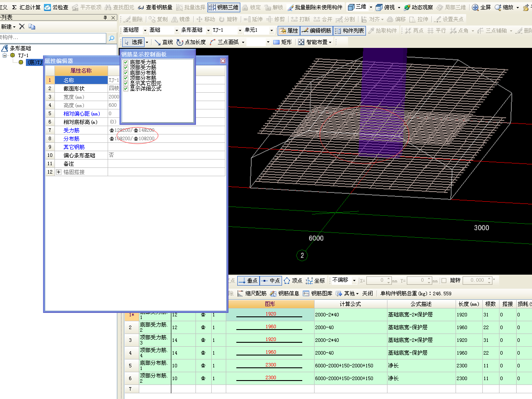Choose the 矩形 rectangle tool
532x399 pixels.
click(x=282, y=42)
